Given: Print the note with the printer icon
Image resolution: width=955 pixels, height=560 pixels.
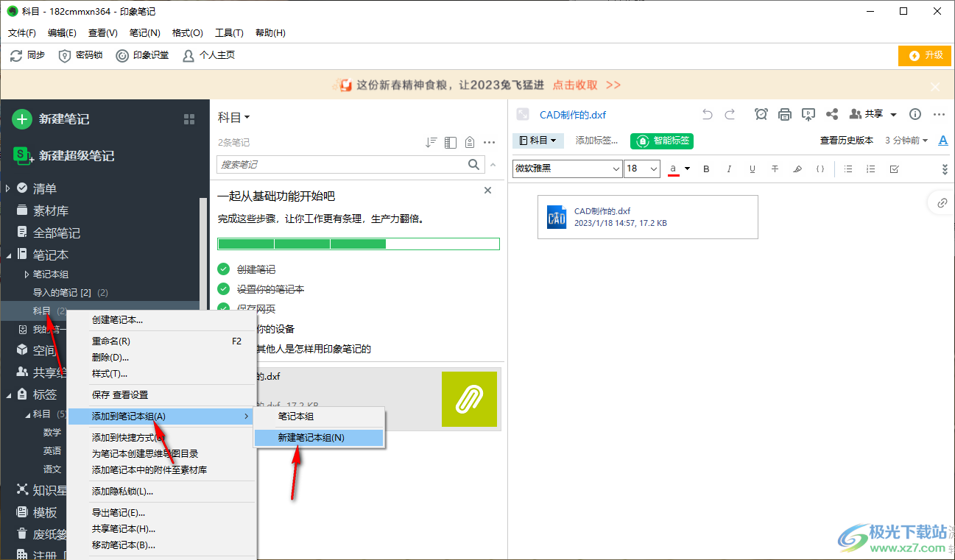Looking at the screenshot, I should click(x=785, y=114).
